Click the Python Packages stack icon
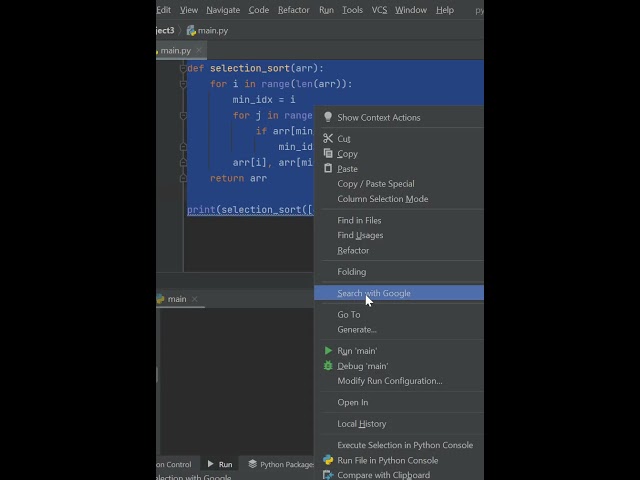The width and height of the screenshot is (640, 480). [x=253, y=464]
